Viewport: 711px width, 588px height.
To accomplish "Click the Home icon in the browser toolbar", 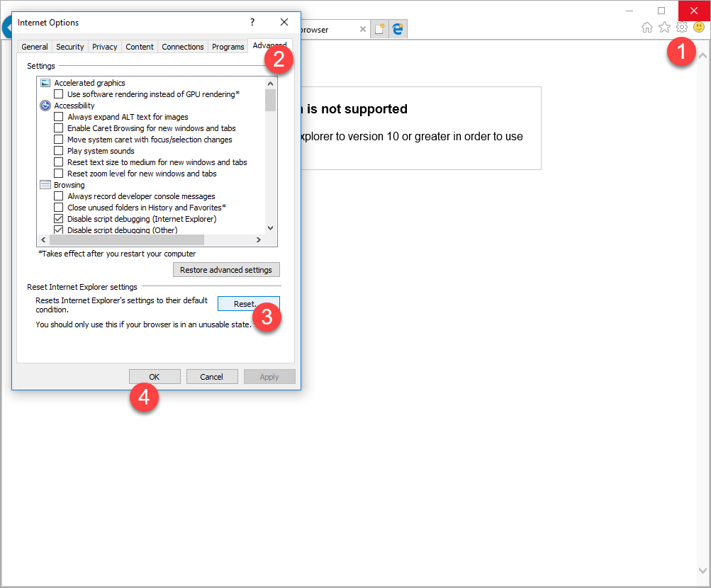I will 646,27.
